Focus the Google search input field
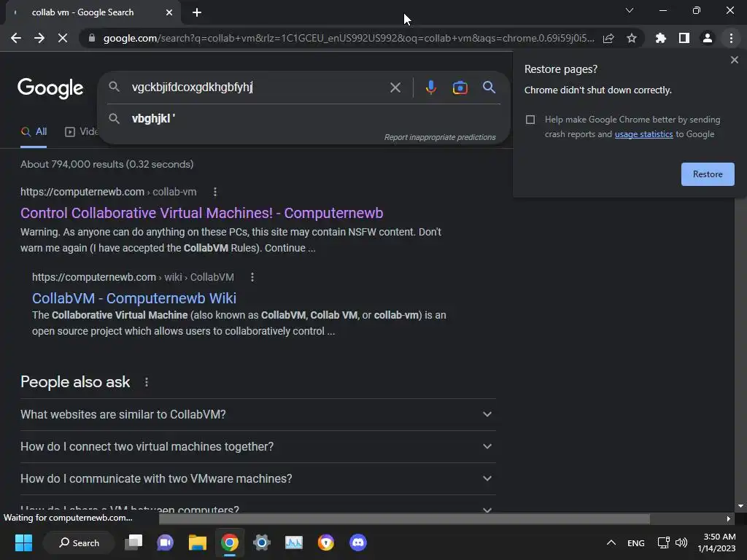 click(258, 87)
